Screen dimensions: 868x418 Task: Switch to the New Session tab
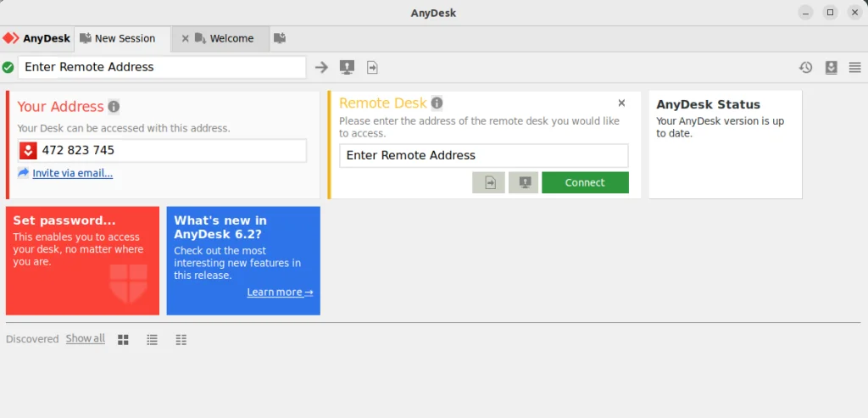(x=122, y=39)
